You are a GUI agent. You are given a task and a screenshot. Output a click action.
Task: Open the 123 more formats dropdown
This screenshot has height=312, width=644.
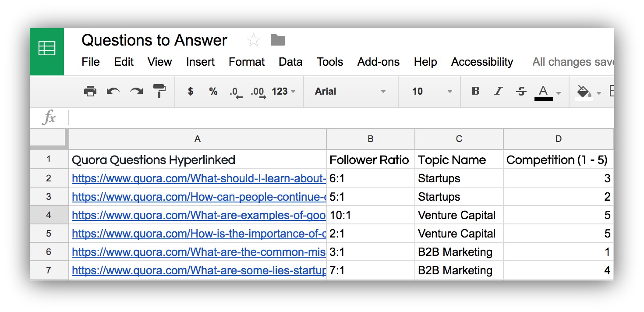coord(283,92)
